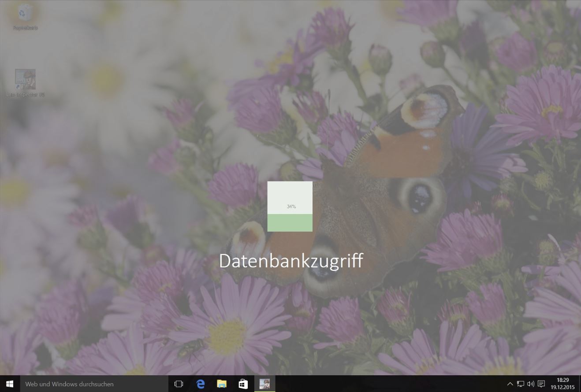Open the Action Center notification icon
This screenshot has width=581, height=392.
[540, 384]
